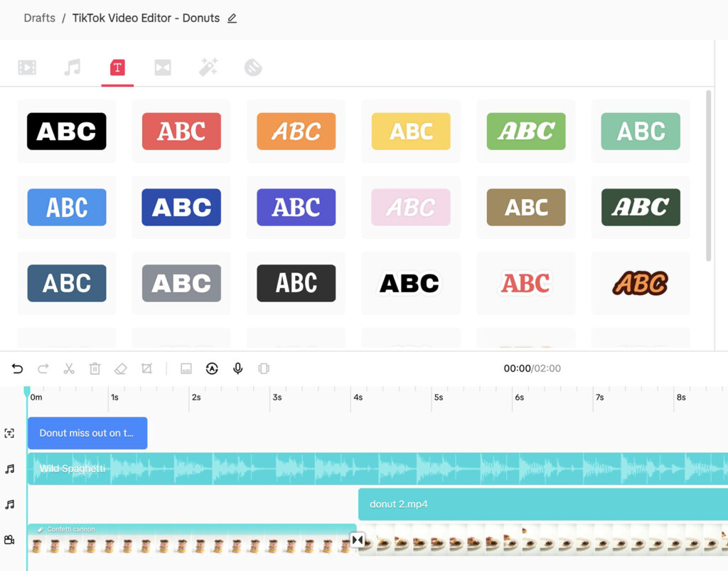
Task: Switch to the Text tab
Action: pyautogui.click(x=118, y=67)
